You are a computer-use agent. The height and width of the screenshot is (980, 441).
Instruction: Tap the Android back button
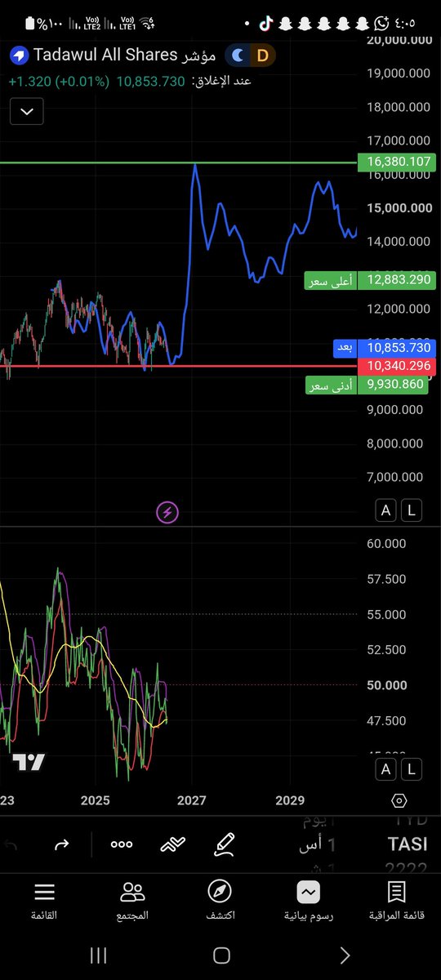tap(345, 955)
